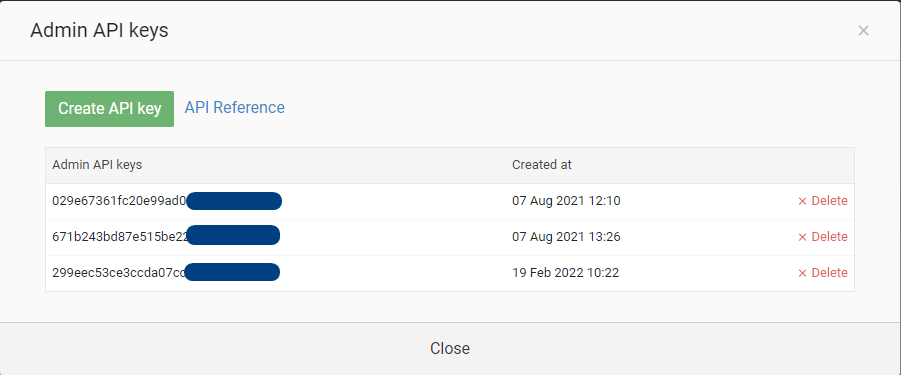Select the key text starting with 299eec53ce3
The height and width of the screenshot is (375, 901).
pyautogui.click(x=119, y=273)
